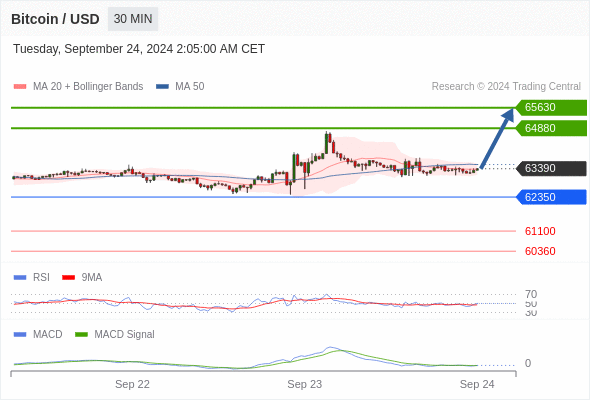Select the 64880 green resistance label
Screen dimensions: 590x400
551,128
